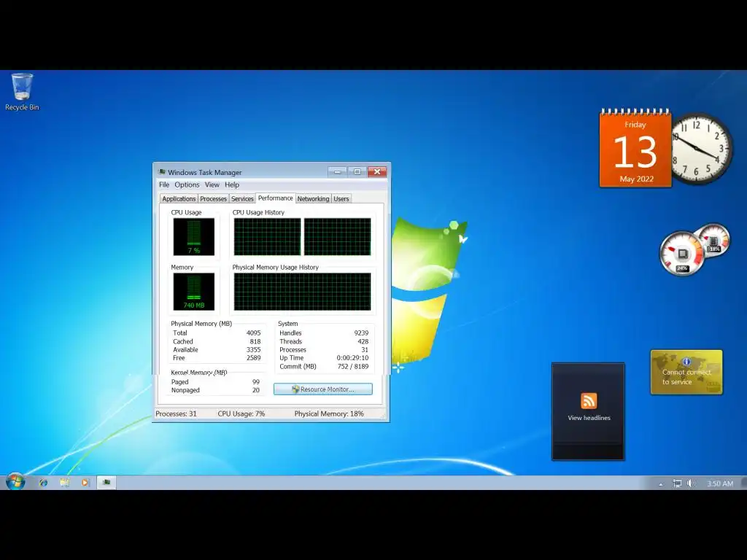Open Resource Monitor button
747x560 pixels.
tap(323, 389)
